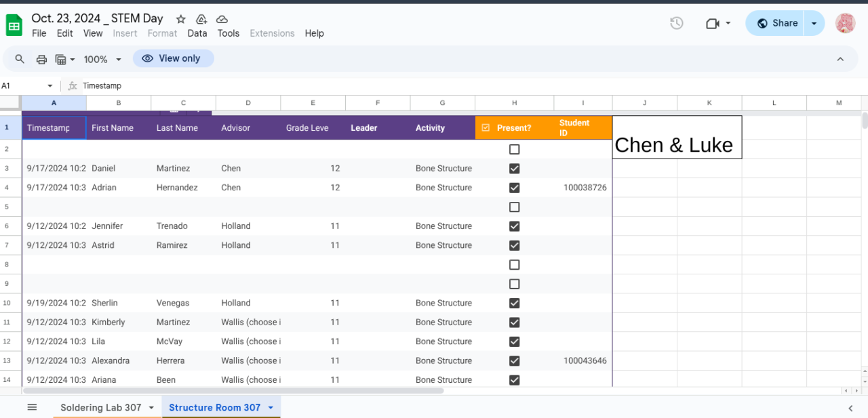Open the Help menu
This screenshot has width=868, height=418.
coord(314,33)
